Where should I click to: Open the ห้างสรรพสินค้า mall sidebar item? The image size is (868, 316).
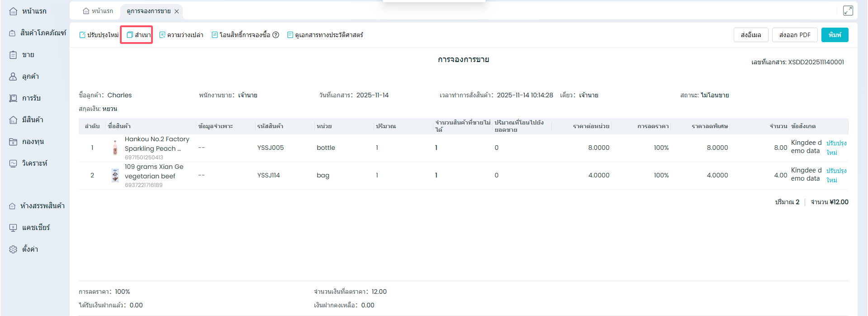click(37, 206)
